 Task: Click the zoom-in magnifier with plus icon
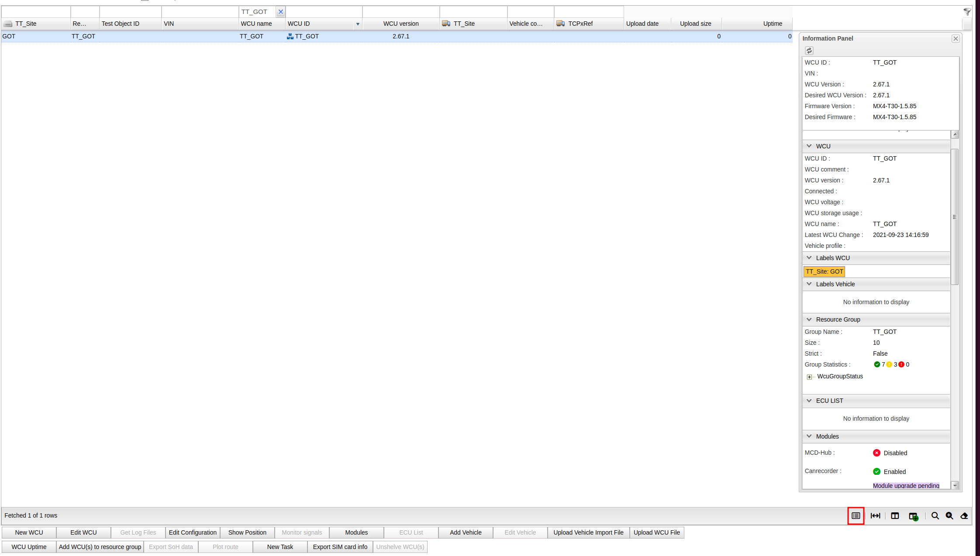(x=949, y=516)
